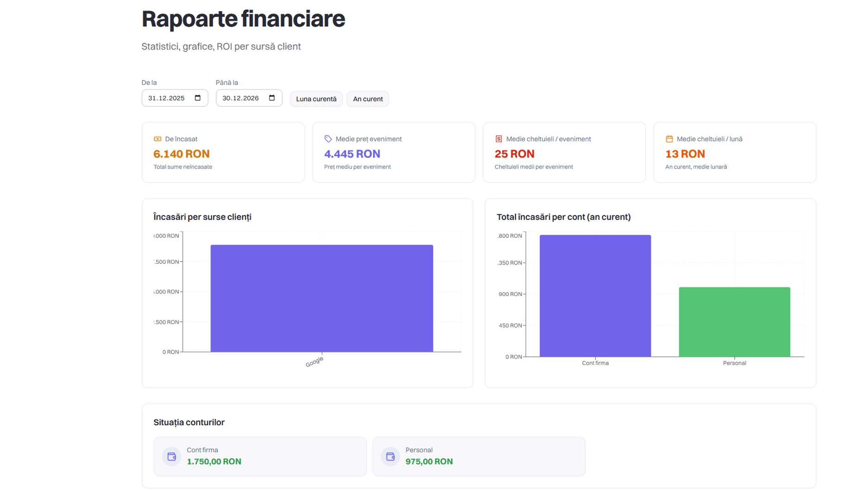Screen dimensions: 868x491
Task: Select the Luna curentă filter
Action: [316, 99]
